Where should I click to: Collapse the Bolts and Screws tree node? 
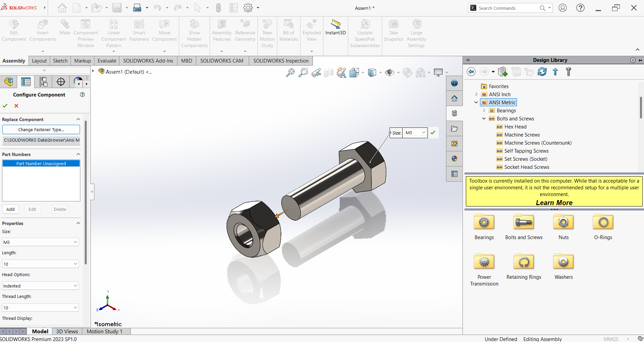pos(484,118)
